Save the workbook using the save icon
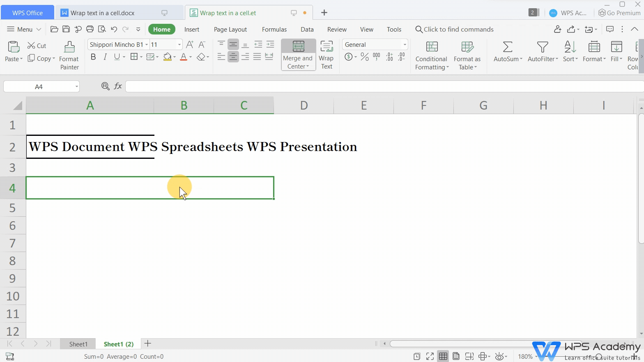Viewport: 644px width, 362px height. click(x=66, y=29)
